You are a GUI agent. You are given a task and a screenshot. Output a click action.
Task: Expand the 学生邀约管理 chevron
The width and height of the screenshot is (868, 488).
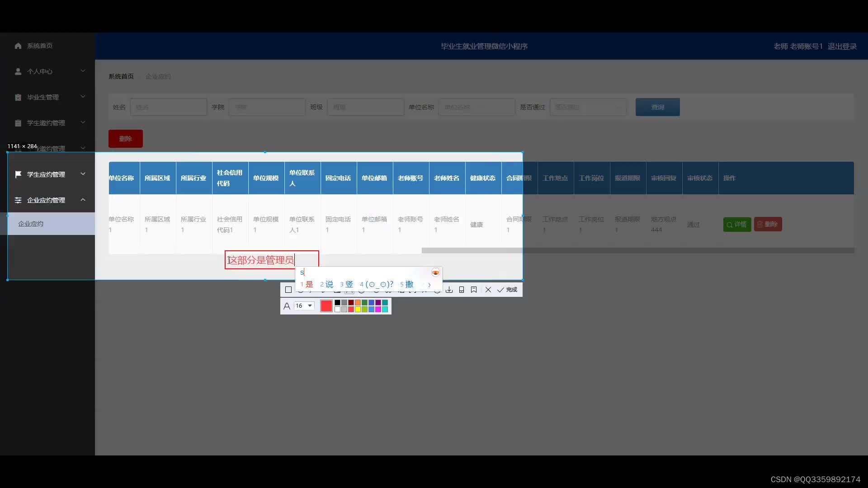(83, 122)
